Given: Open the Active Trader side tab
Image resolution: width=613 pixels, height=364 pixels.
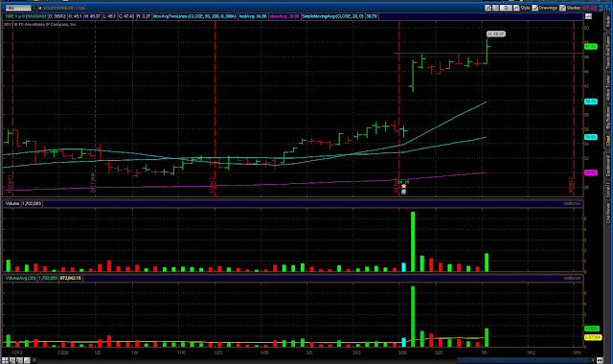Looking at the screenshot, I should pyautogui.click(x=608, y=87).
